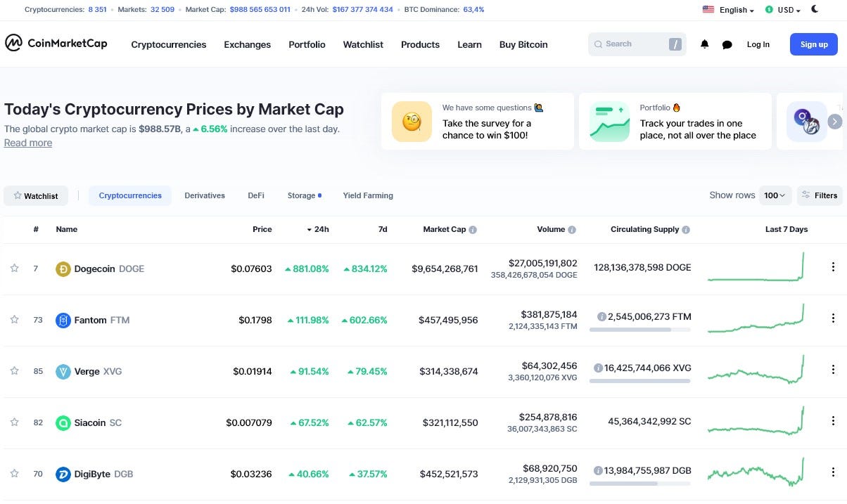Click the survey emoji card image
The image size is (847, 504).
(412, 122)
